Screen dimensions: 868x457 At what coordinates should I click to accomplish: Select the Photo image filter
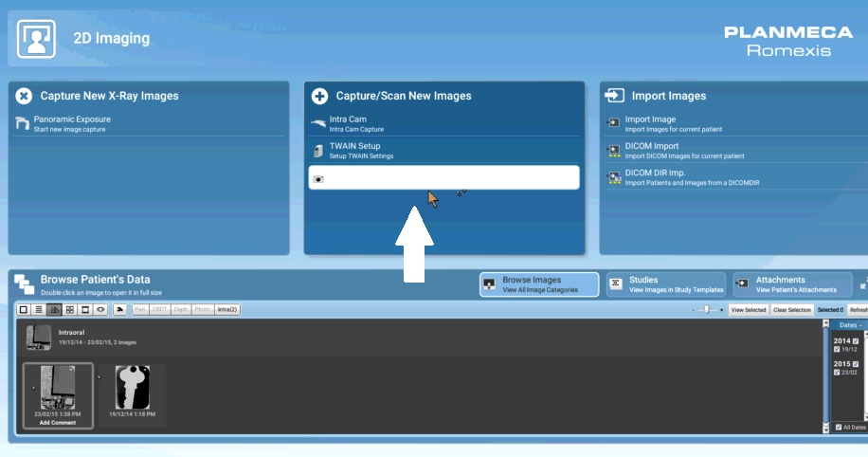pos(203,310)
